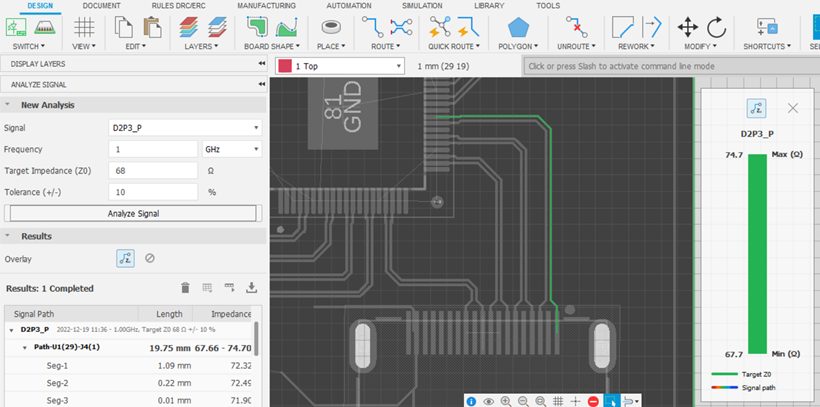The height and width of the screenshot is (407, 820).
Task: Click the Analyze Signal button
Action: pos(134,213)
